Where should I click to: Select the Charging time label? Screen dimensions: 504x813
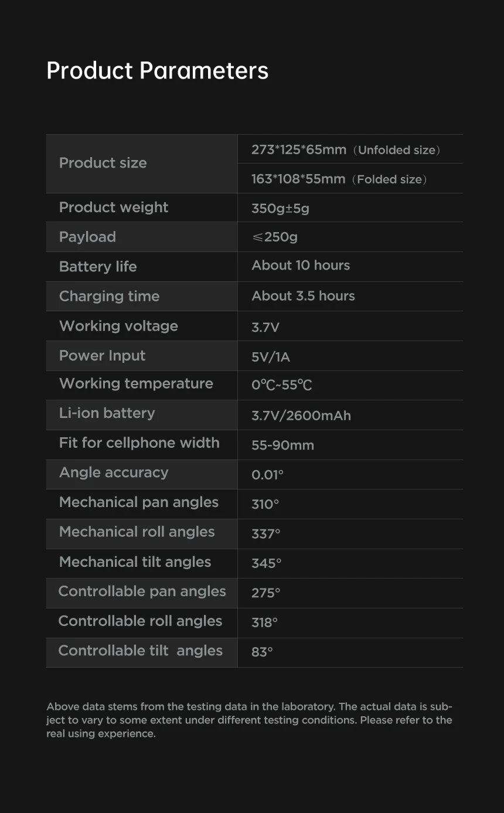click(x=109, y=296)
